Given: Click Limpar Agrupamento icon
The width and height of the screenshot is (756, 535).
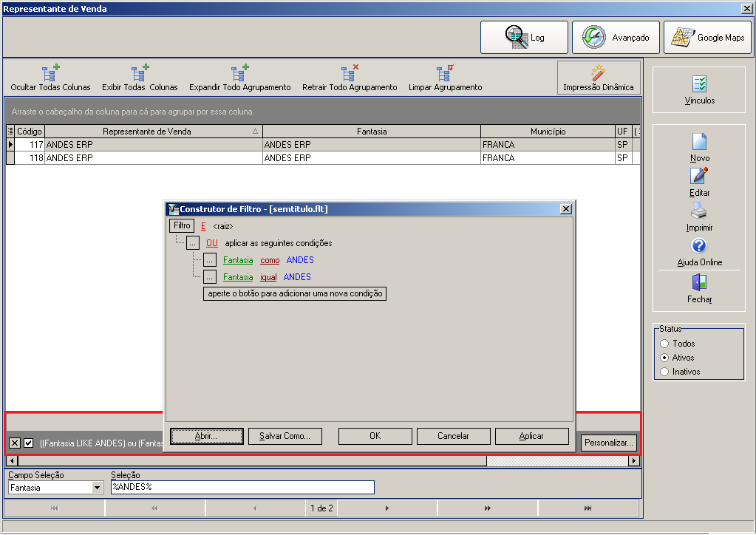Looking at the screenshot, I should point(445,72).
